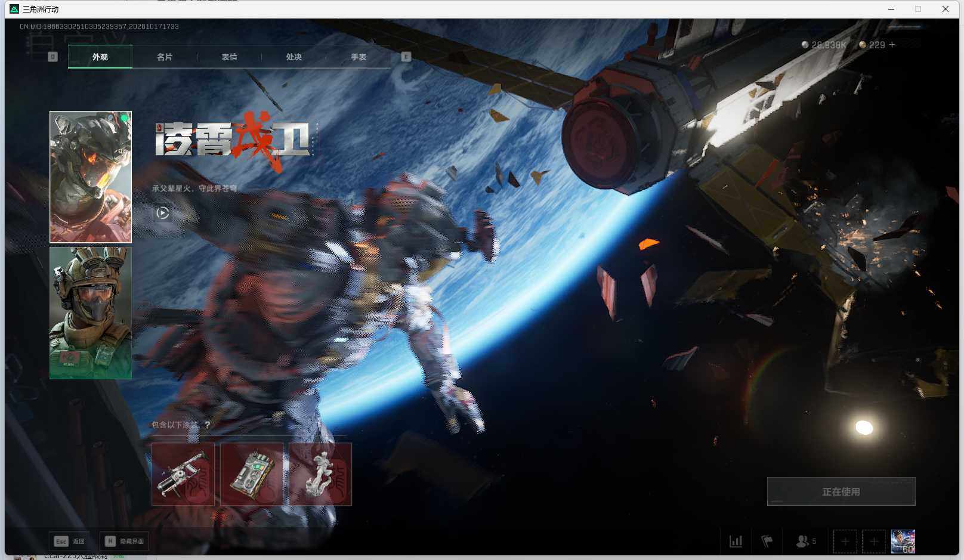The image size is (964, 560).
Task: Click the Q previous-tab key icon
Action: coord(52,57)
